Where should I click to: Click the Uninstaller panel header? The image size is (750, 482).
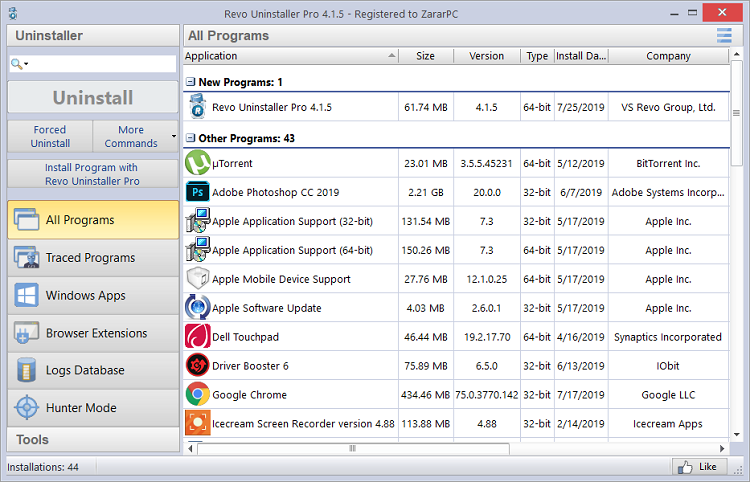[93, 35]
